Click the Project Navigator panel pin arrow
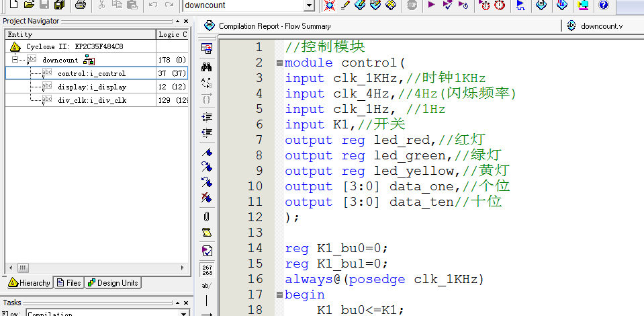The width and height of the screenshot is (644, 316). point(177,21)
